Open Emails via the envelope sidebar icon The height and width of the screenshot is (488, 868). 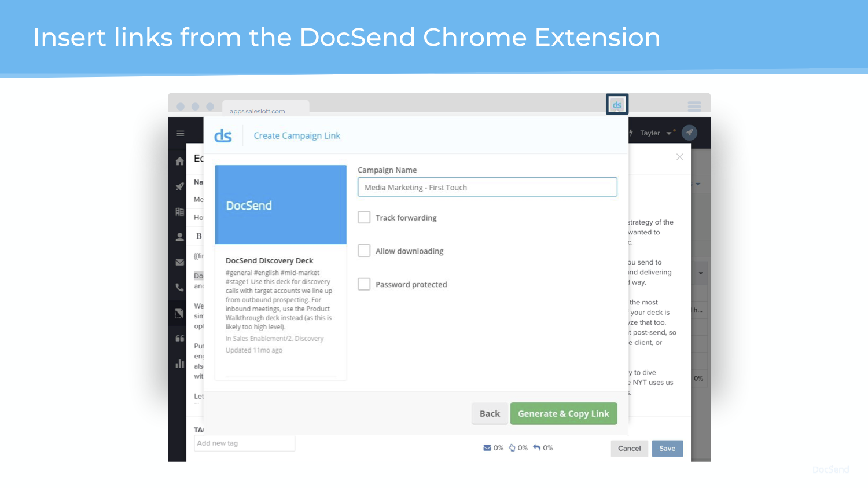(180, 262)
